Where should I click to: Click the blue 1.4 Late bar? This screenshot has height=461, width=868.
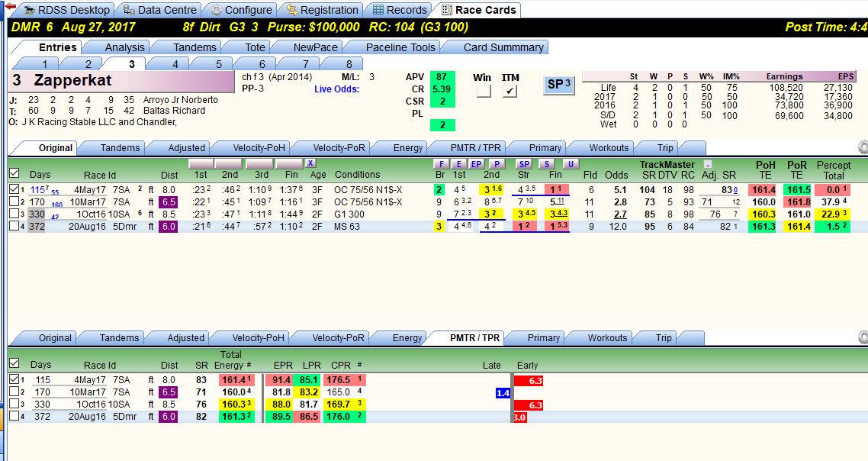503,393
